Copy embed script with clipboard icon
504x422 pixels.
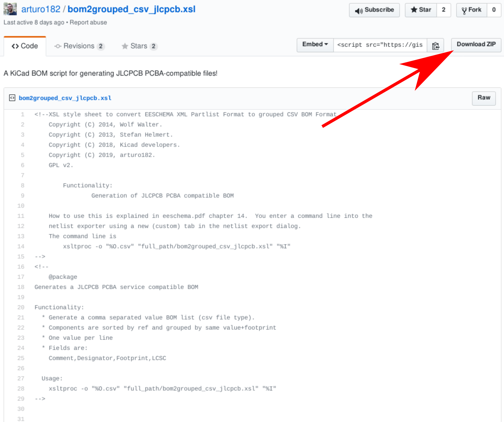click(x=435, y=45)
